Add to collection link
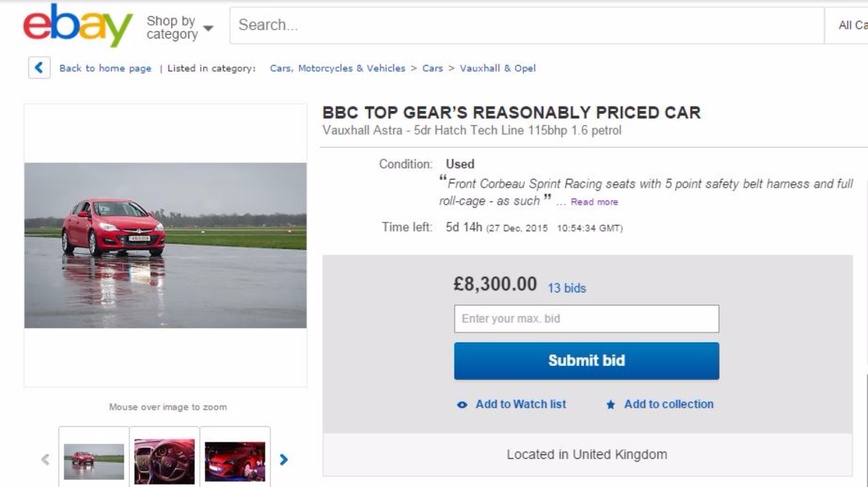This screenshot has height=487, width=868. point(668,404)
